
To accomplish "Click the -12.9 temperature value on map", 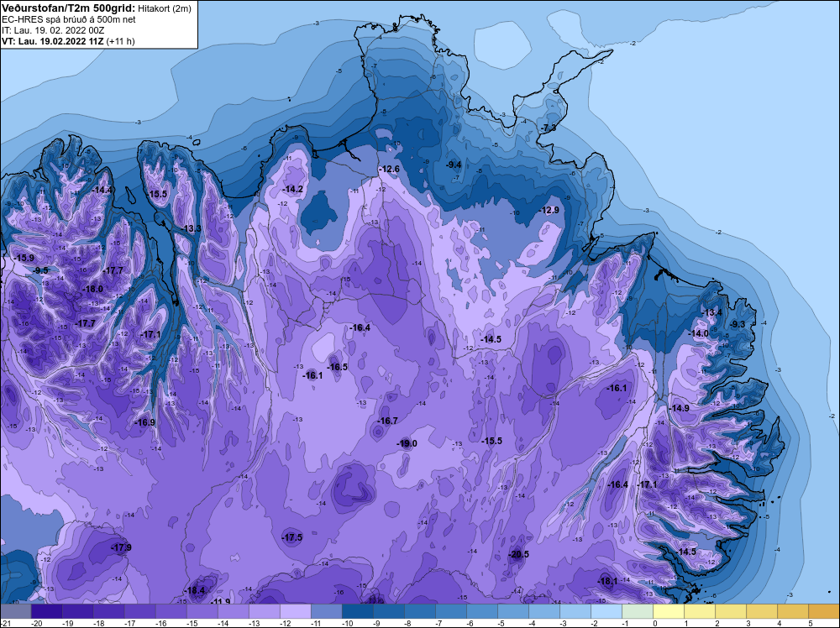I will [548, 210].
